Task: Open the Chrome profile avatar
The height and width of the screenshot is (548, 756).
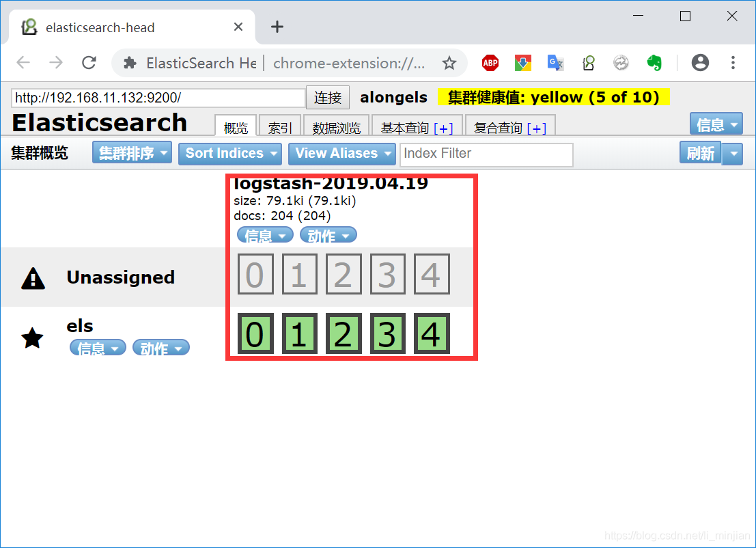Action: 700,63
